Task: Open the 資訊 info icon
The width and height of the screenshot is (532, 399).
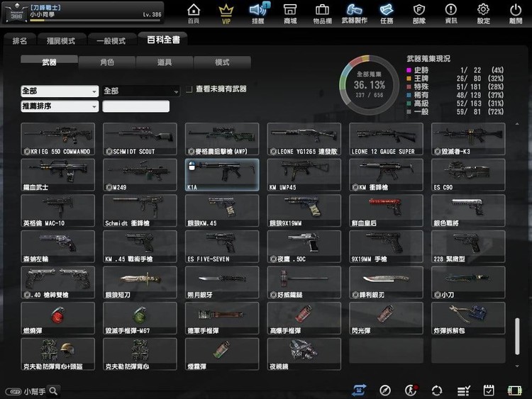Action: coord(451,13)
